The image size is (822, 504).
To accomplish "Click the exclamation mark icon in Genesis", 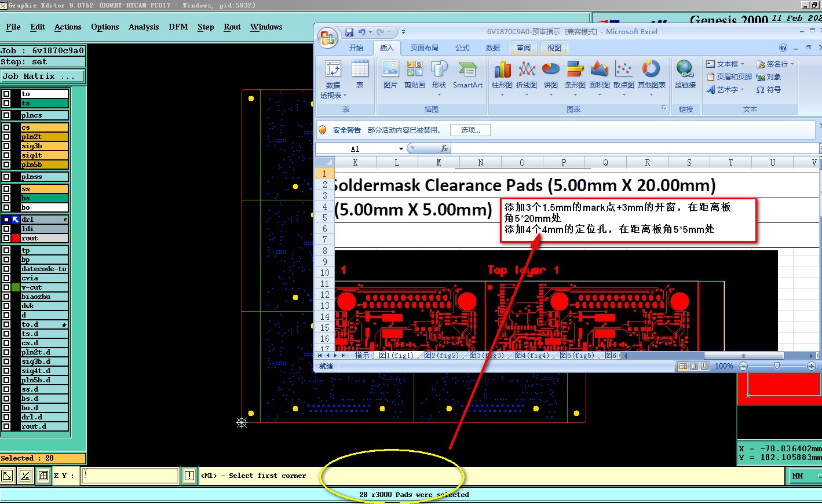I will [189, 476].
